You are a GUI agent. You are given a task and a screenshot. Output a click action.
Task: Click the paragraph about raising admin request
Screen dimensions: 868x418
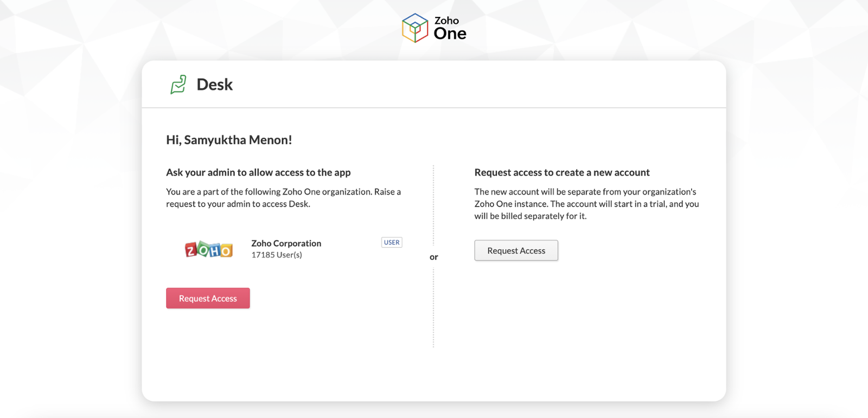click(283, 198)
